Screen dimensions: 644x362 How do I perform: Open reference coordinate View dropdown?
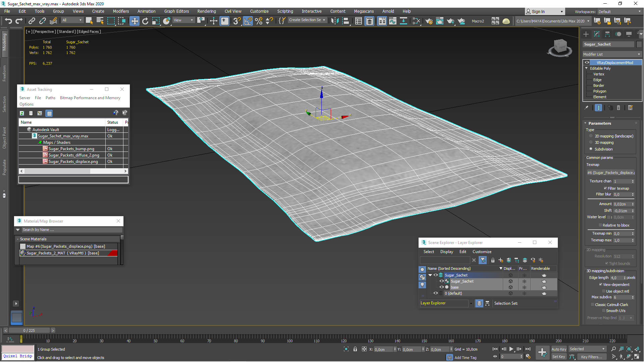click(x=183, y=20)
